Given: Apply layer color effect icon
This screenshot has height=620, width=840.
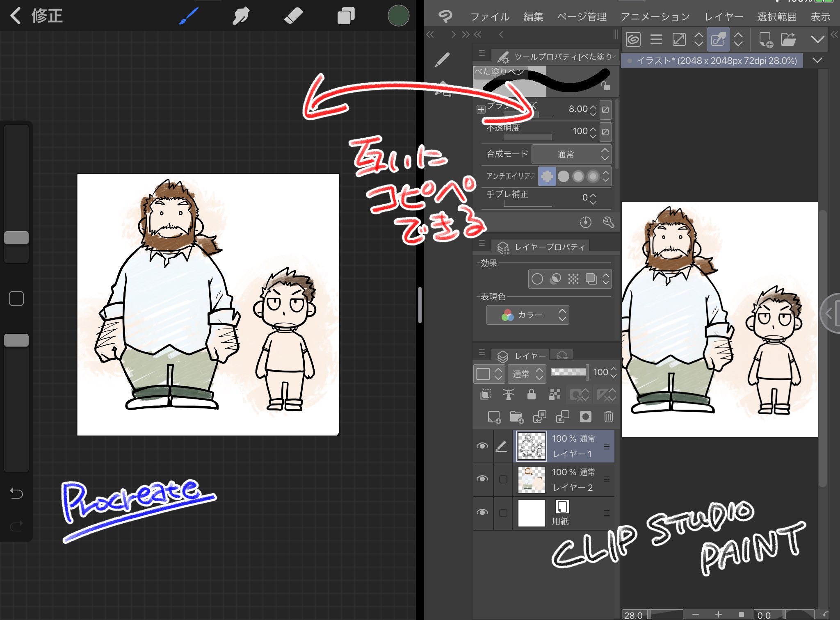Looking at the screenshot, I should pos(591,279).
